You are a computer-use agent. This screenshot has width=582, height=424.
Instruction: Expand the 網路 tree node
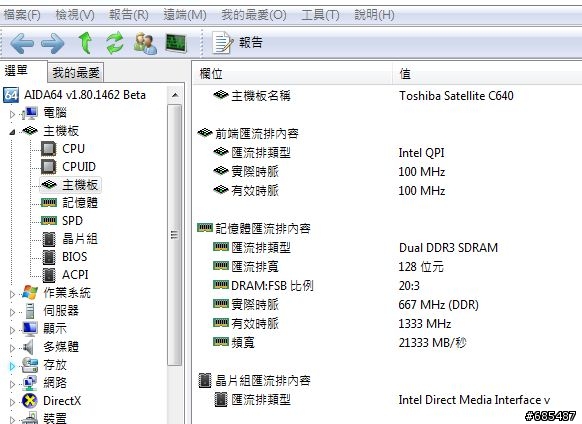click(x=12, y=384)
